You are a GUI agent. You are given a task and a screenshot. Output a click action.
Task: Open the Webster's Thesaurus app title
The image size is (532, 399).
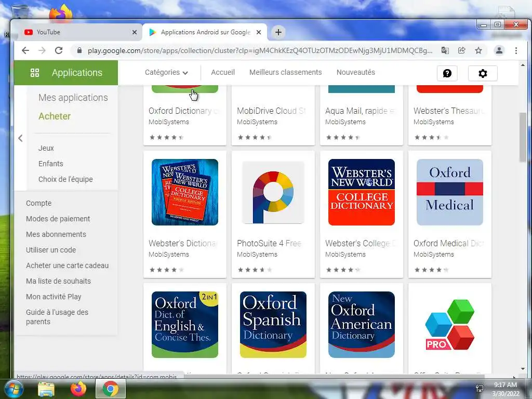click(449, 111)
